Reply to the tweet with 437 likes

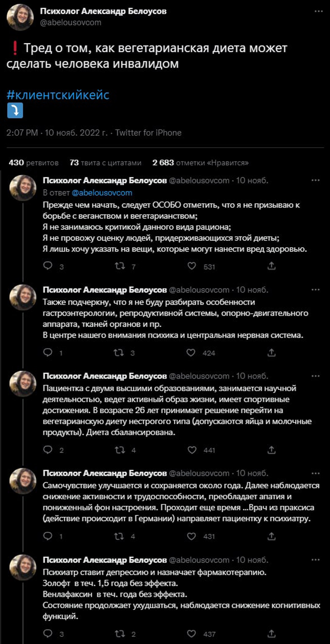(x=48, y=633)
